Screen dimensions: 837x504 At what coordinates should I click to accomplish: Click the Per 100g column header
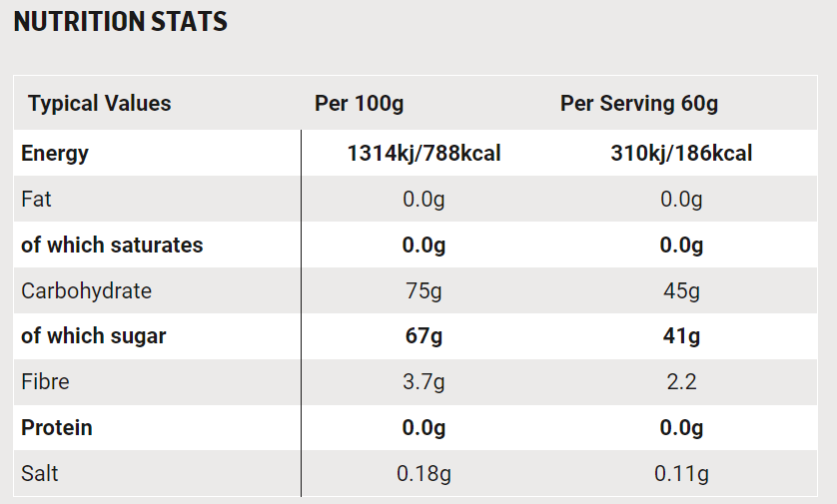(359, 103)
